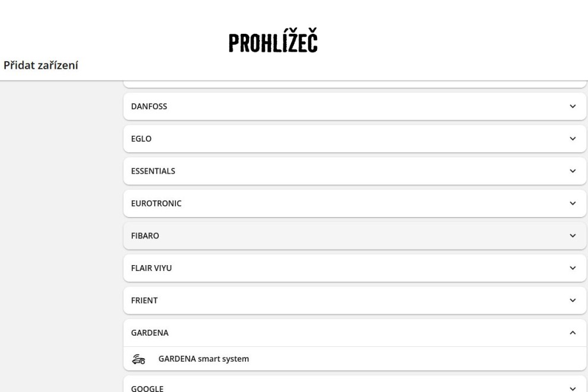Expand the FLAIR VIYU chevron arrow

coord(573,268)
